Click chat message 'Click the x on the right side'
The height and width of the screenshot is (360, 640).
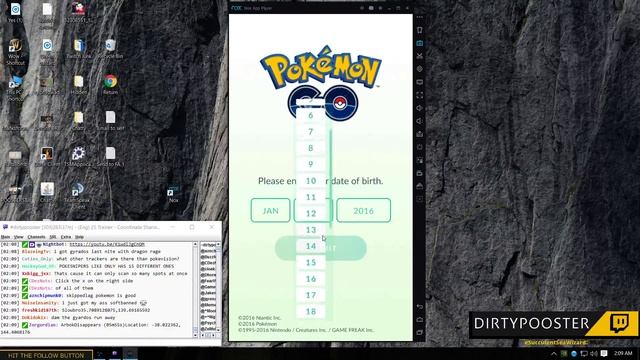(94, 281)
